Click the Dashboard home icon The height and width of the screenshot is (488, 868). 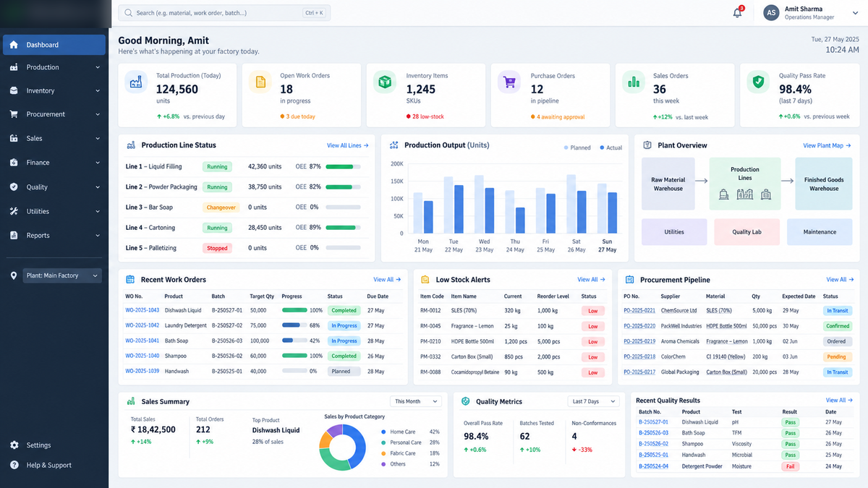[14, 45]
